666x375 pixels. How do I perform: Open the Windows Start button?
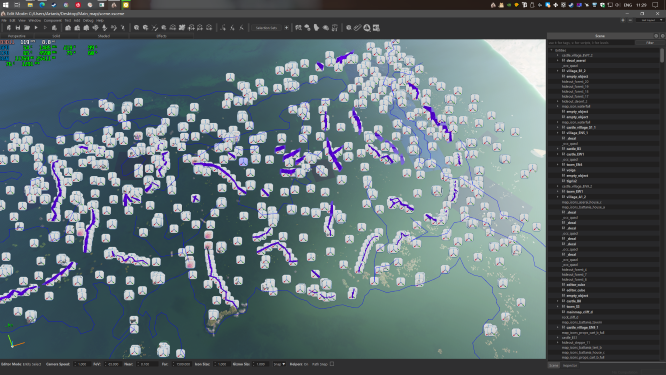coord(6,5)
